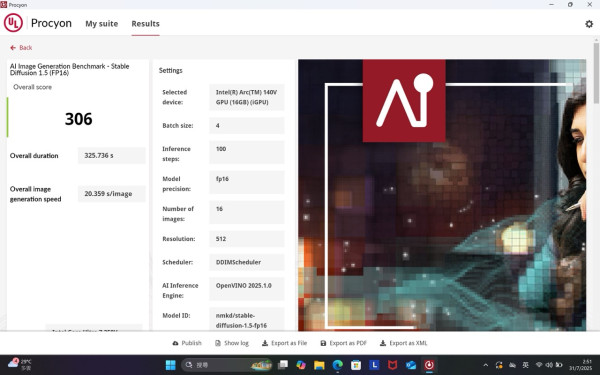The width and height of the screenshot is (600, 375).
Task: Click the Model precision value fp16
Action: click(x=247, y=182)
